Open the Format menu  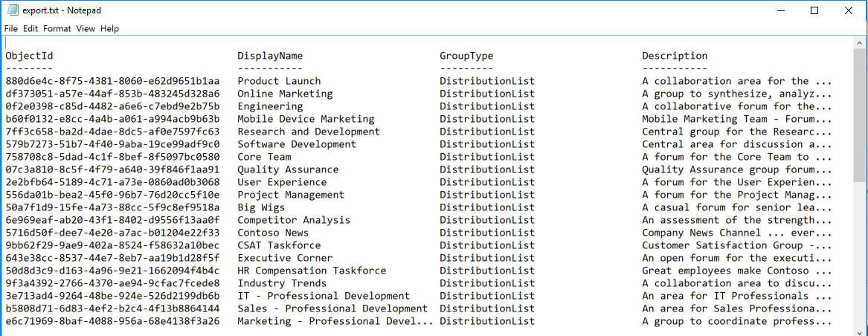[57, 28]
